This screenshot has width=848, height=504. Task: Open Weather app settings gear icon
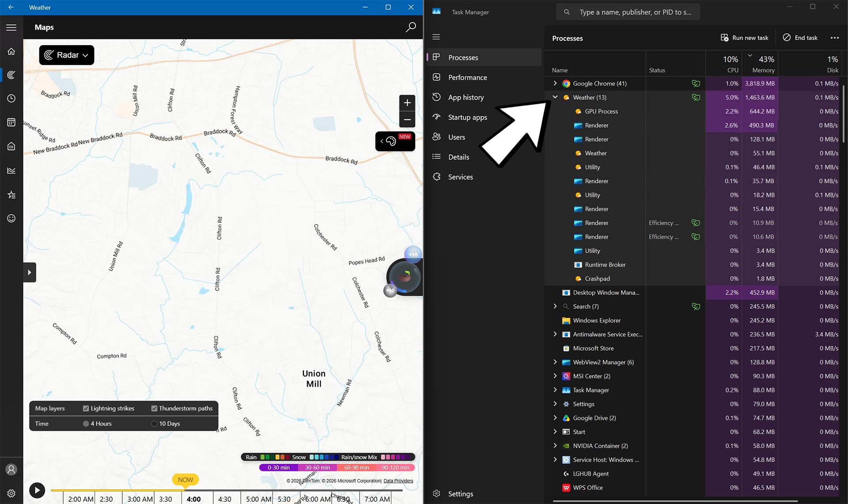(11, 493)
